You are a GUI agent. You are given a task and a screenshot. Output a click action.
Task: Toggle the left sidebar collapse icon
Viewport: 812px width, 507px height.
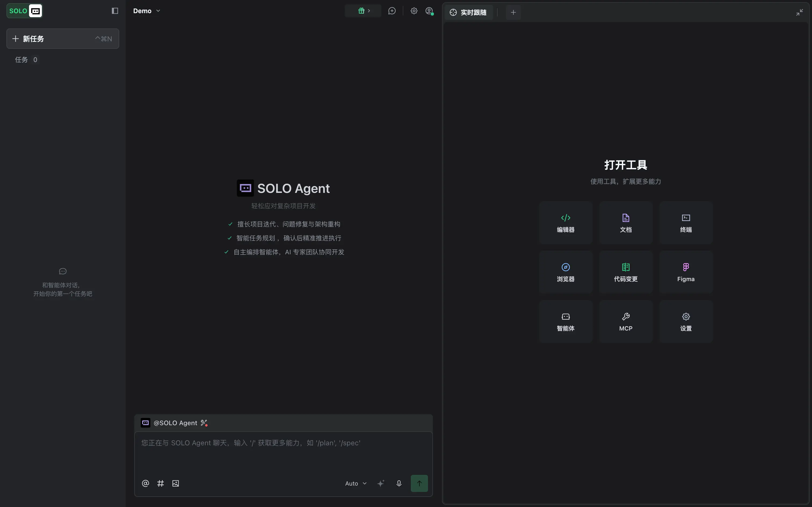click(115, 11)
